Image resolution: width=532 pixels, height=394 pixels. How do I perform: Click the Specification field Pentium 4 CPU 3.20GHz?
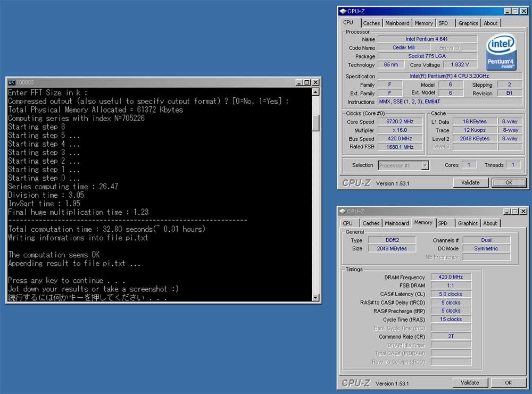point(450,76)
